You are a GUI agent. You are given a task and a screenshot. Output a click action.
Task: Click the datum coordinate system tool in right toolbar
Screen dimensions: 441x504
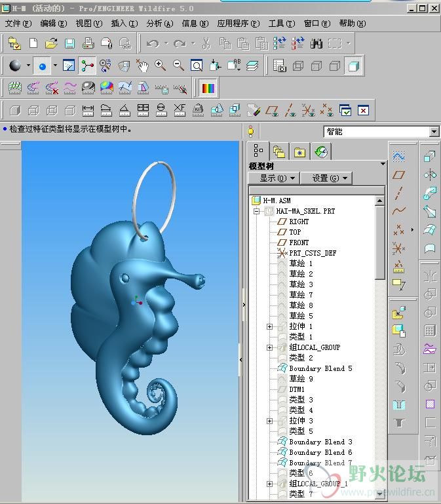coord(399,248)
